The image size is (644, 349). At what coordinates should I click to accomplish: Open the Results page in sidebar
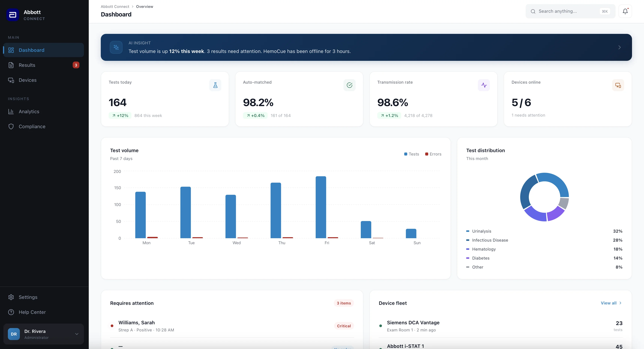point(27,65)
